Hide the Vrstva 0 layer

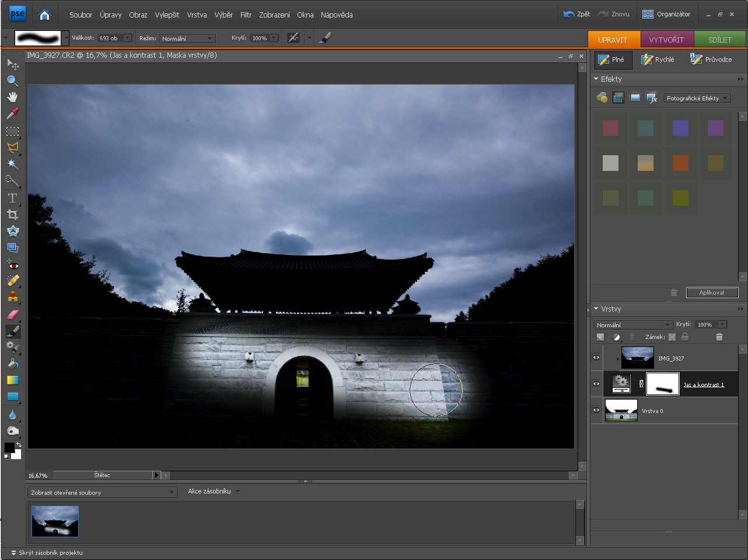pos(596,410)
